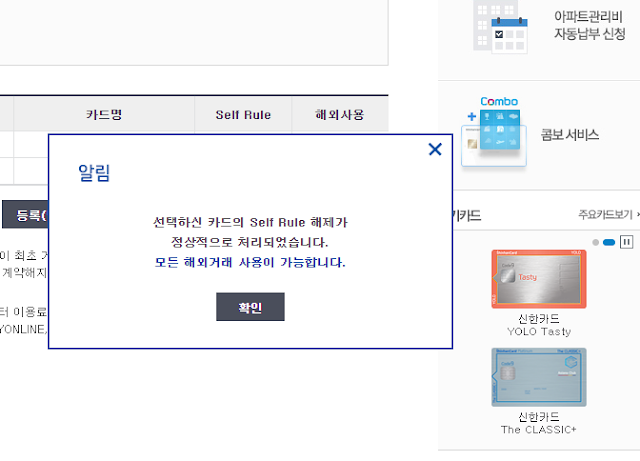Click the 알림 popup title
Viewport: 640px width, 461px height.
pos(94,173)
